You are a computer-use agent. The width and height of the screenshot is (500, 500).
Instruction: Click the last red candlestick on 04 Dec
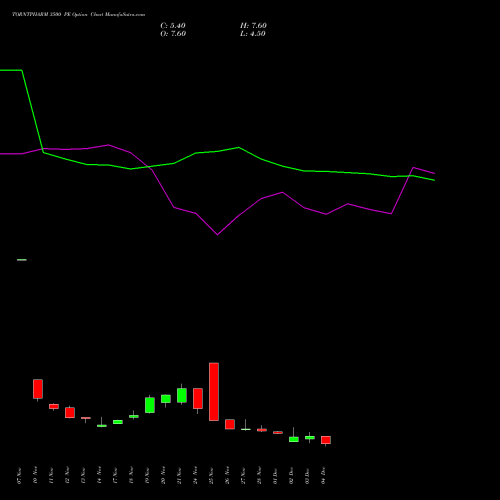point(326,440)
